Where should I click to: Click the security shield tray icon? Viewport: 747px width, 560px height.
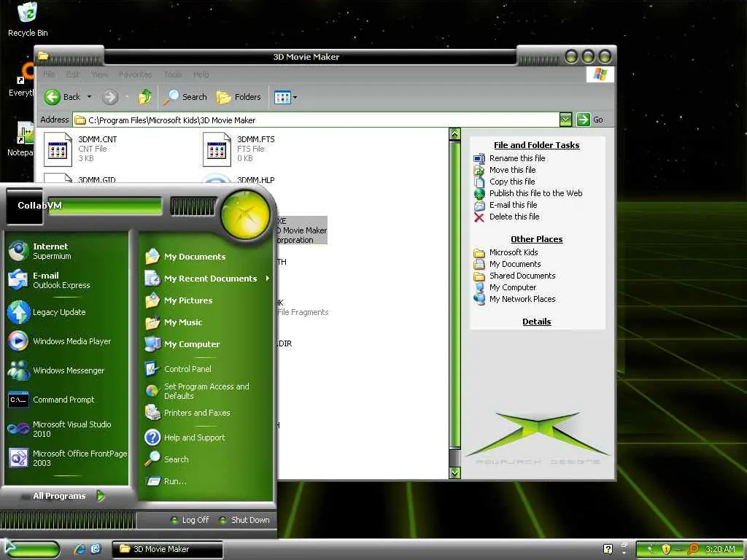666,549
